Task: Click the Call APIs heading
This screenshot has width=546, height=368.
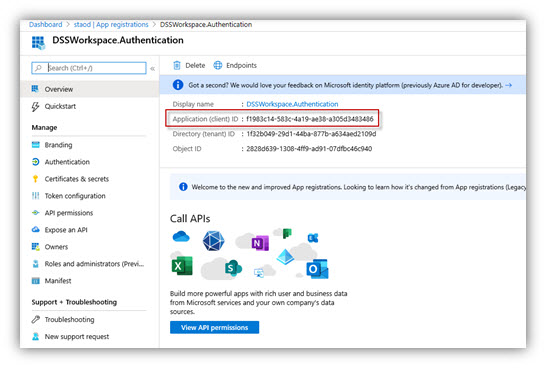Action: [x=190, y=219]
